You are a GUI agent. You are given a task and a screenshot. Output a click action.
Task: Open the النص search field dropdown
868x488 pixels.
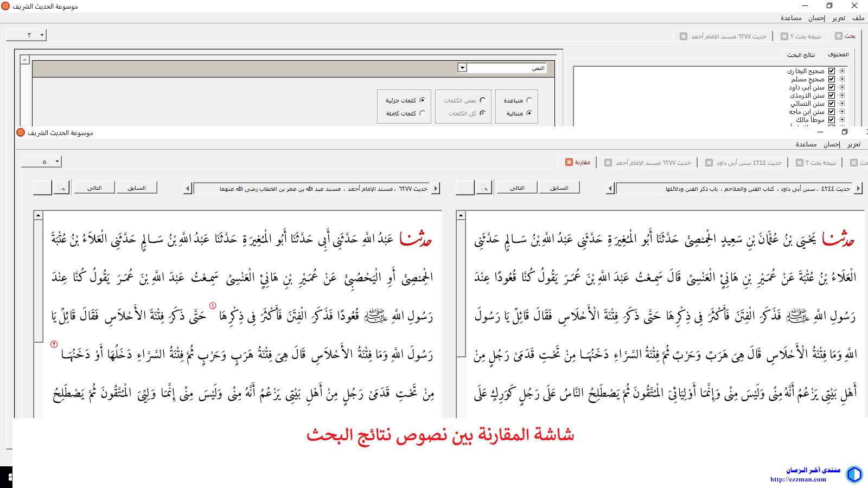click(462, 68)
